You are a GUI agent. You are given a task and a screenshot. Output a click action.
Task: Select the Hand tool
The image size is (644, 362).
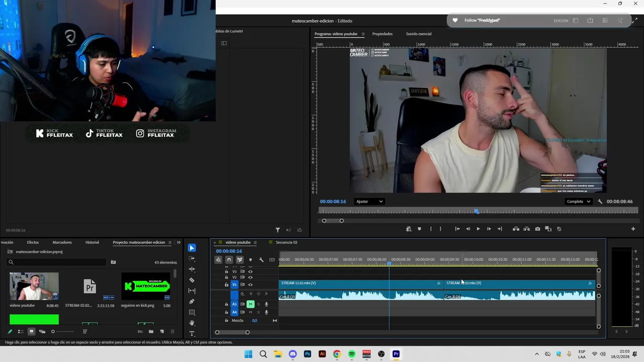click(x=192, y=323)
